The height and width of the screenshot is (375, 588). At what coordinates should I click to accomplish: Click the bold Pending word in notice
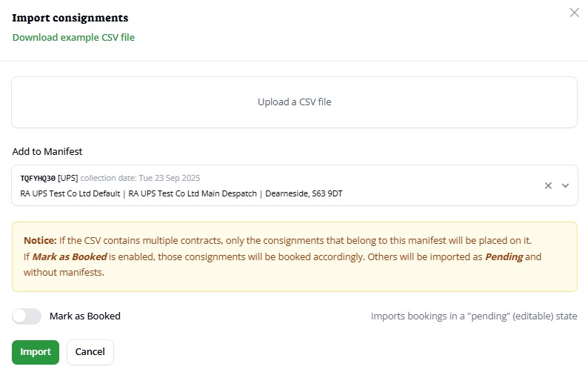coord(504,256)
